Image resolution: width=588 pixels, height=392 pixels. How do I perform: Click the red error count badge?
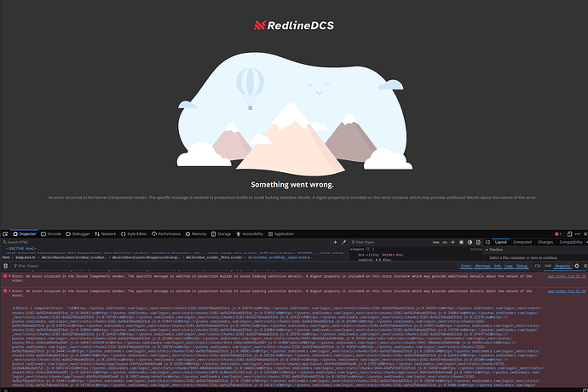[558, 233]
